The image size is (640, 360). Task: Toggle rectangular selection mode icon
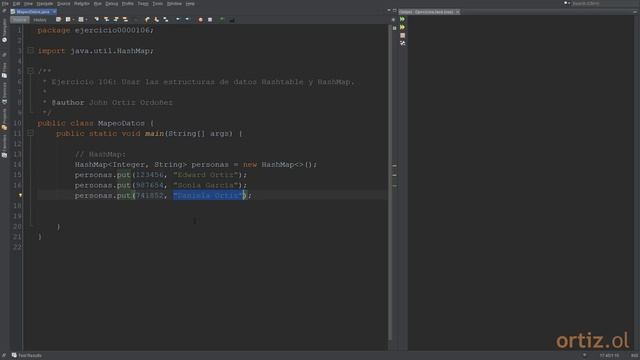136,20
